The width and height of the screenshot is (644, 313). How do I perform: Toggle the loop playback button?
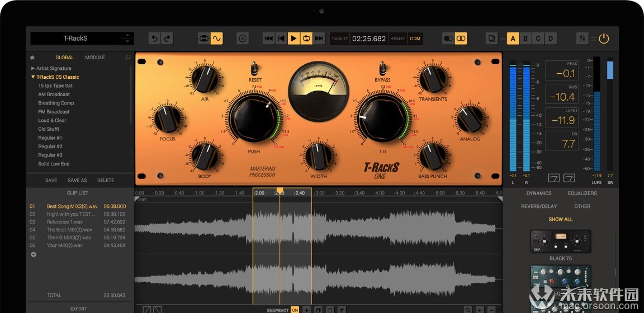tap(306, 39)
